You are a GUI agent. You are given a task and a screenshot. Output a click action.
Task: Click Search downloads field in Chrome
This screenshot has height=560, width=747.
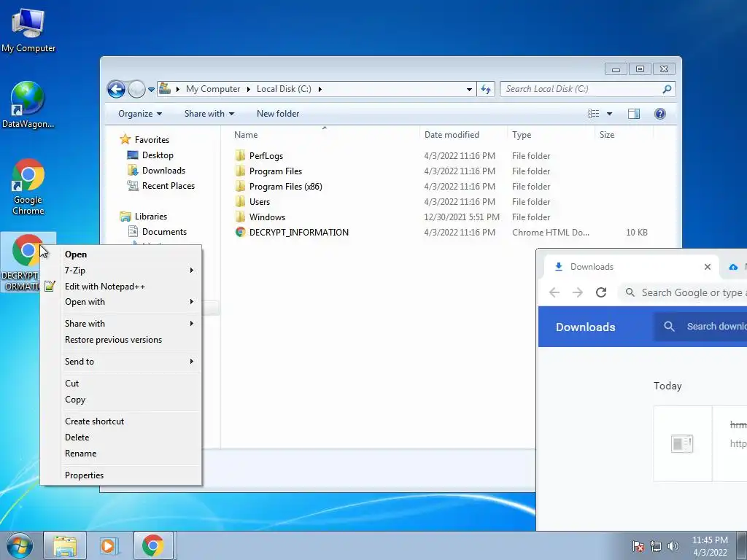click(701, 326)
